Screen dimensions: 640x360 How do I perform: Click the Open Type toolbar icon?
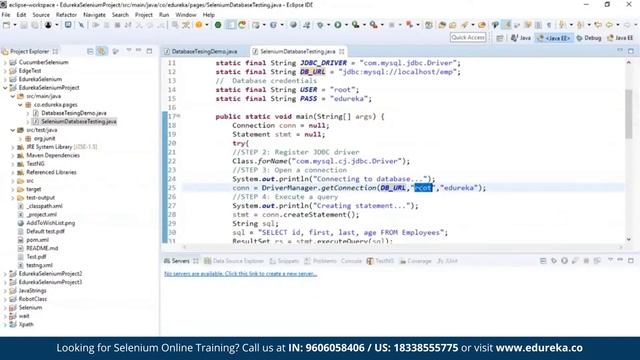click(x=442, y=25)
